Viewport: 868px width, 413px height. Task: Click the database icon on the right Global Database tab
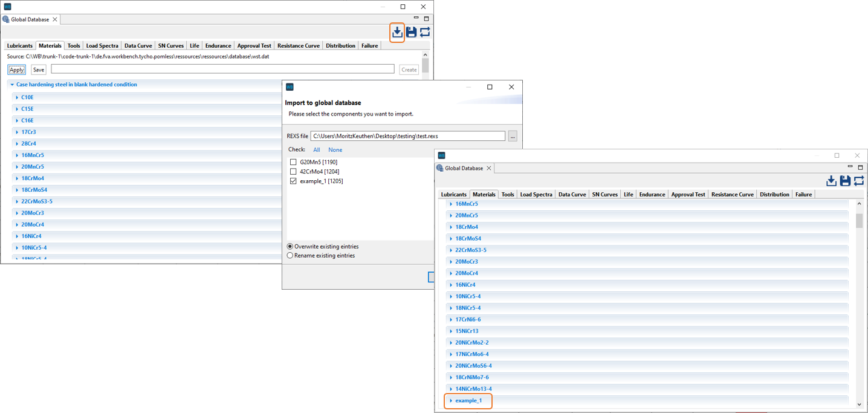click(x=439, y=168)
